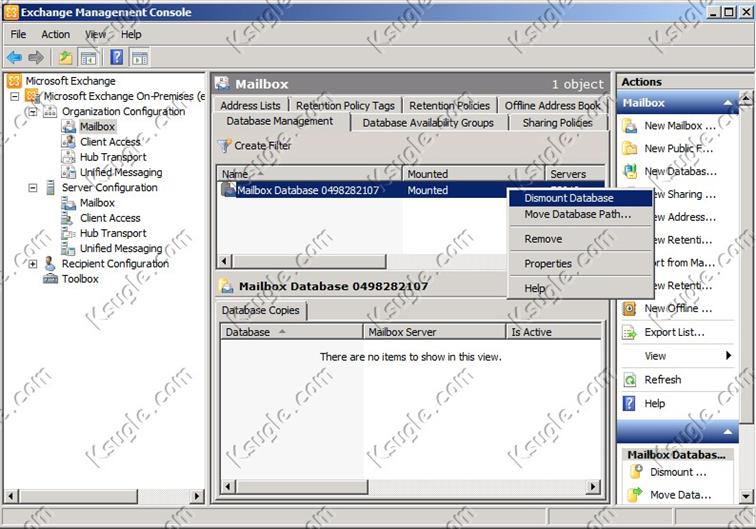The image size is (756, 529).
Task: Collapse the Microsoft Exchange On-Premises node
Action: pyautogui.click(x=15, y=96)
